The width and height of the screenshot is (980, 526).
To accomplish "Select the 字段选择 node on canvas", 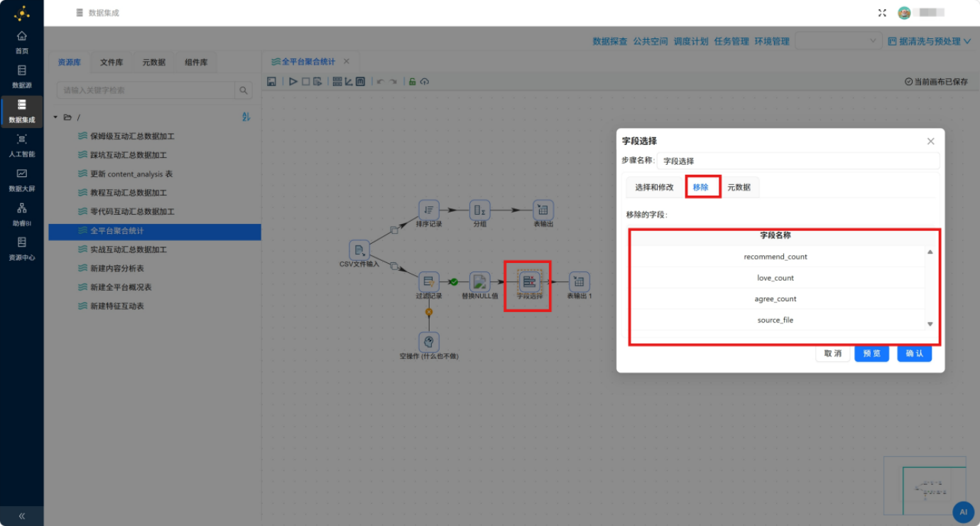I will (x=529, y=281).
